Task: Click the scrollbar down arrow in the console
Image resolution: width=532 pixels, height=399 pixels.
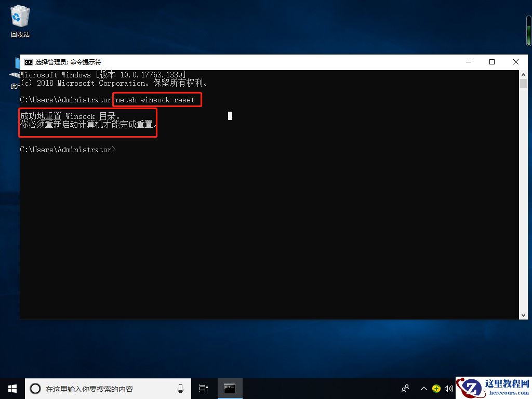Action: pyautogui.click(x=523, y=314)
